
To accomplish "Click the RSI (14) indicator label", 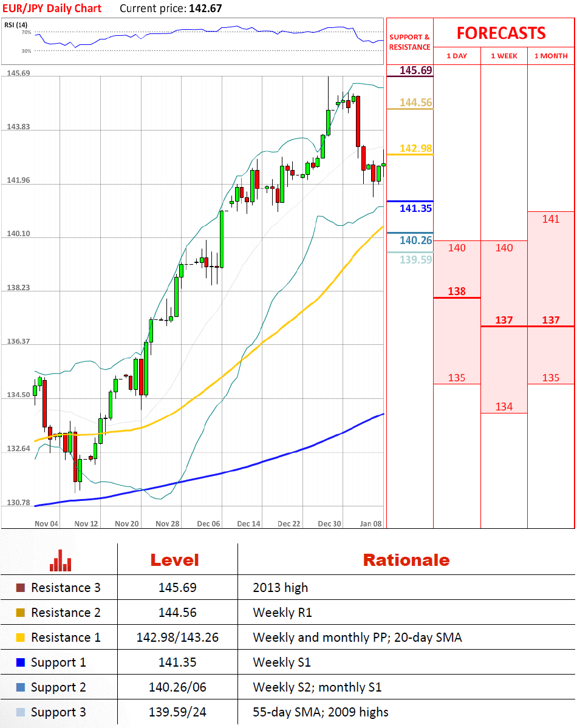I will (16, 24).
